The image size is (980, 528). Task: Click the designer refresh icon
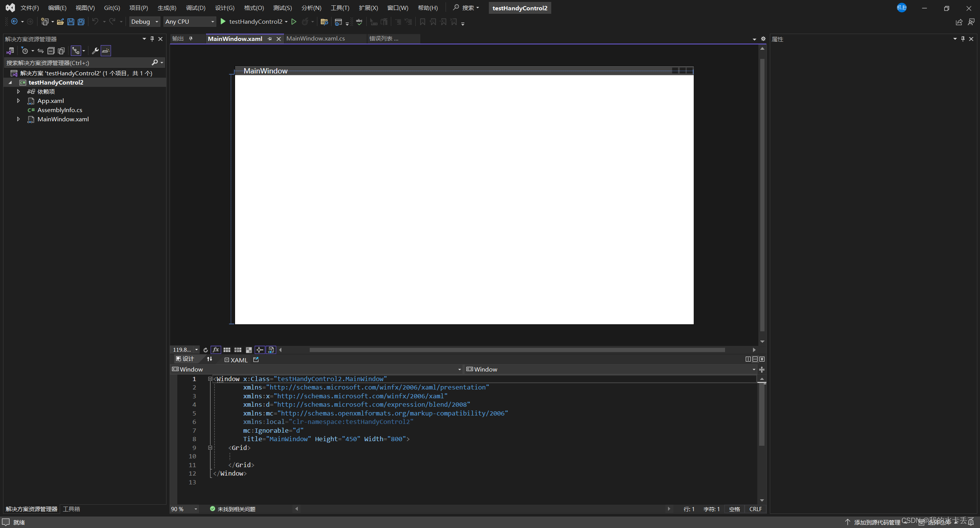[x=206, y=350]
